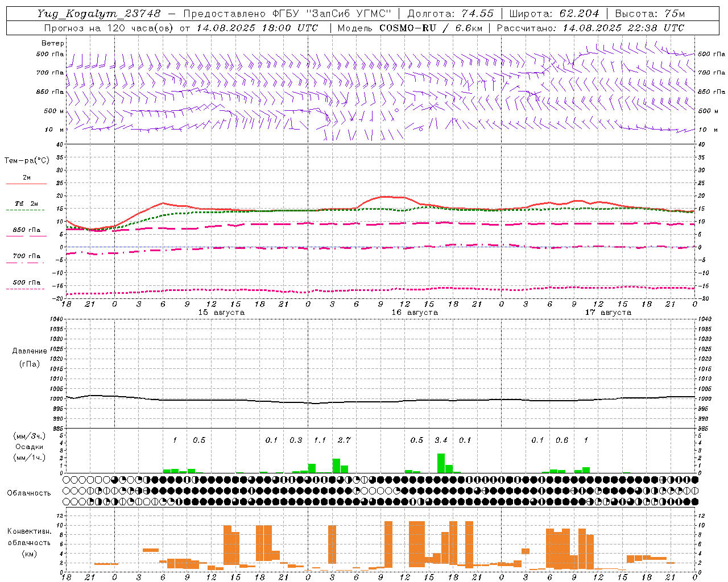Click the red 2м temperature legend line
This screenshot has width=728, height=582.
coord(26,184)
